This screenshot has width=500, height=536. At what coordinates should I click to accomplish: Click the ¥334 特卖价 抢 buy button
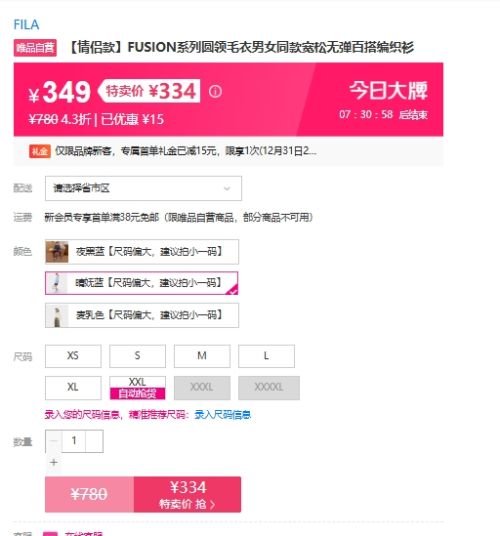187,494
